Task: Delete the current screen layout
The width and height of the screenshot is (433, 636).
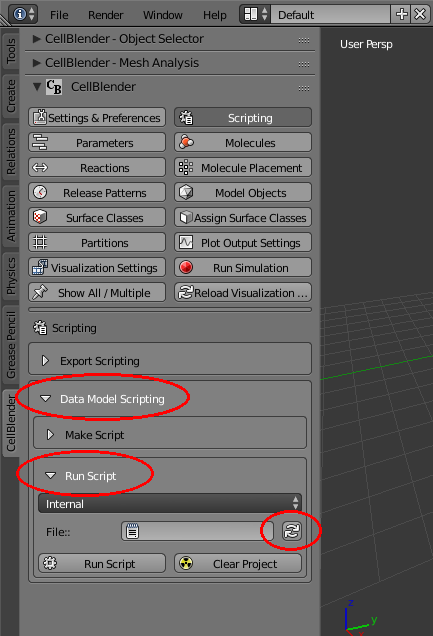Action: (420, 15)
